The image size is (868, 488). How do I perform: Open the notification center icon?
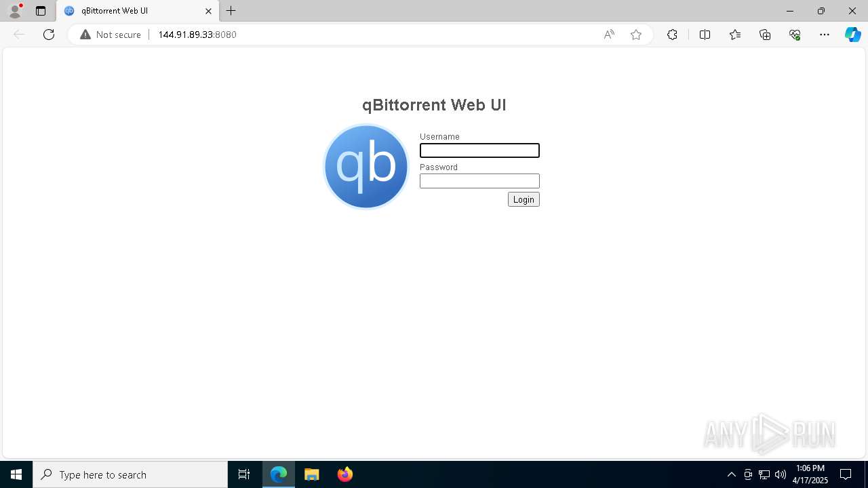846,474
